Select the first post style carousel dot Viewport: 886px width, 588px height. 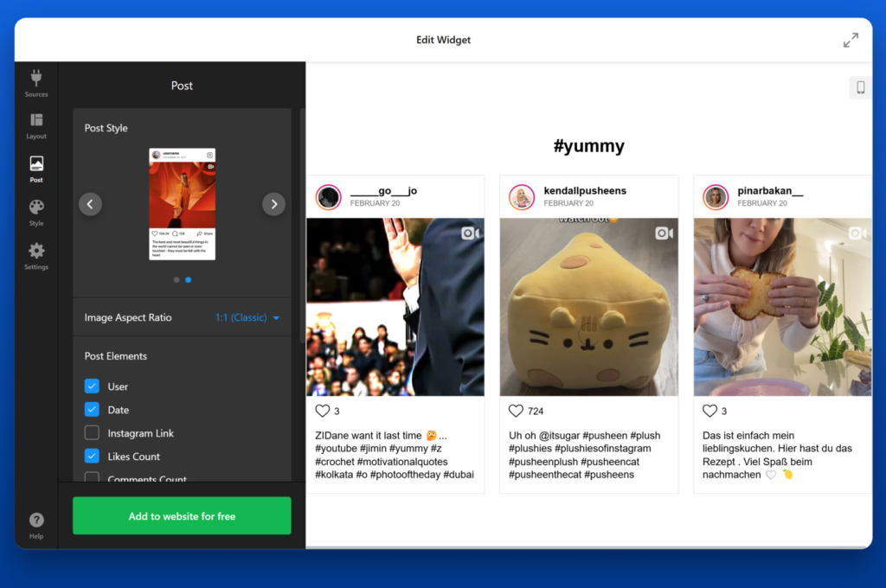pos(175,279)
